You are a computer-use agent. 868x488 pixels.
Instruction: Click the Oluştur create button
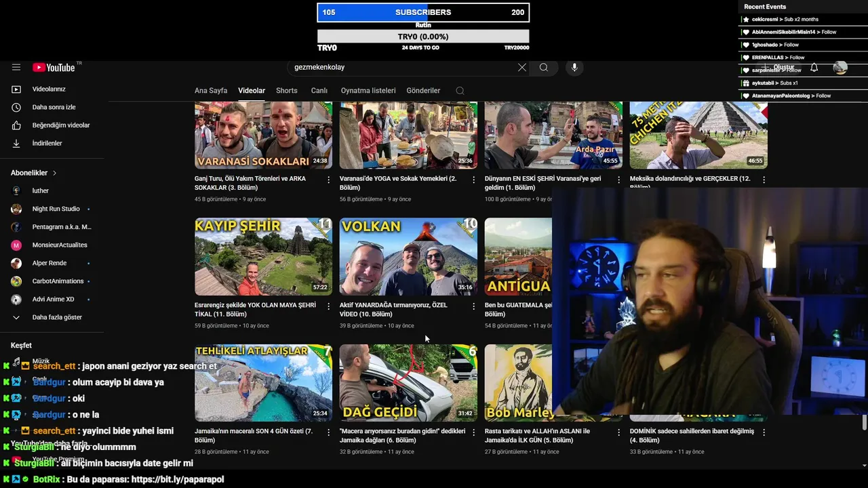click(x=778, y=67)
